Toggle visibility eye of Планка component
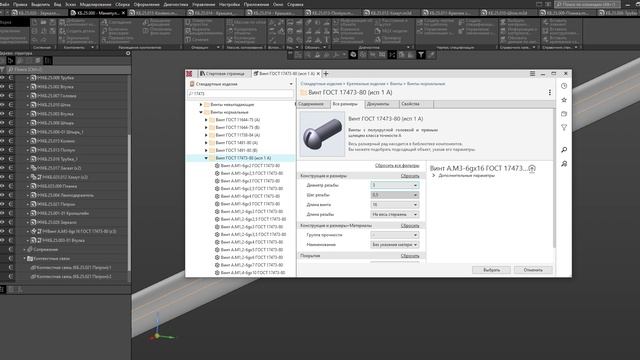 (x=2, y=186)
